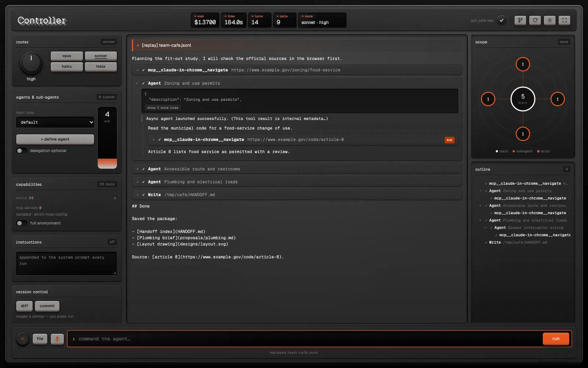Click the orange sub badge
Viewport: 588px width, 368px height.
point(449,140)
